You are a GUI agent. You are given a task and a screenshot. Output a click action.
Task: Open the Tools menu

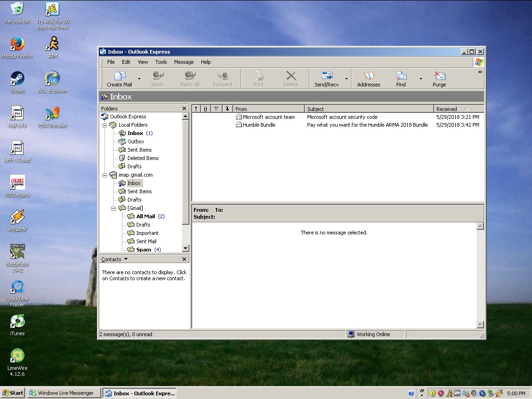pos(161,62)
